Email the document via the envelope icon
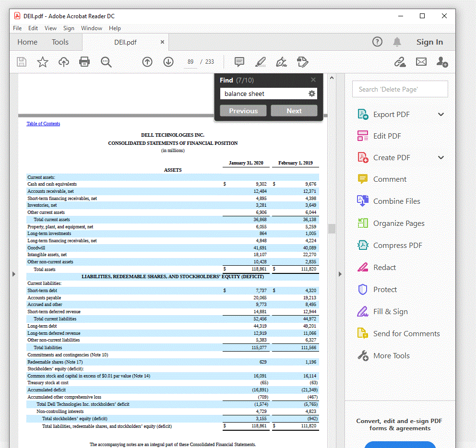This screenshot has width=476, height=448. point(420,62)
